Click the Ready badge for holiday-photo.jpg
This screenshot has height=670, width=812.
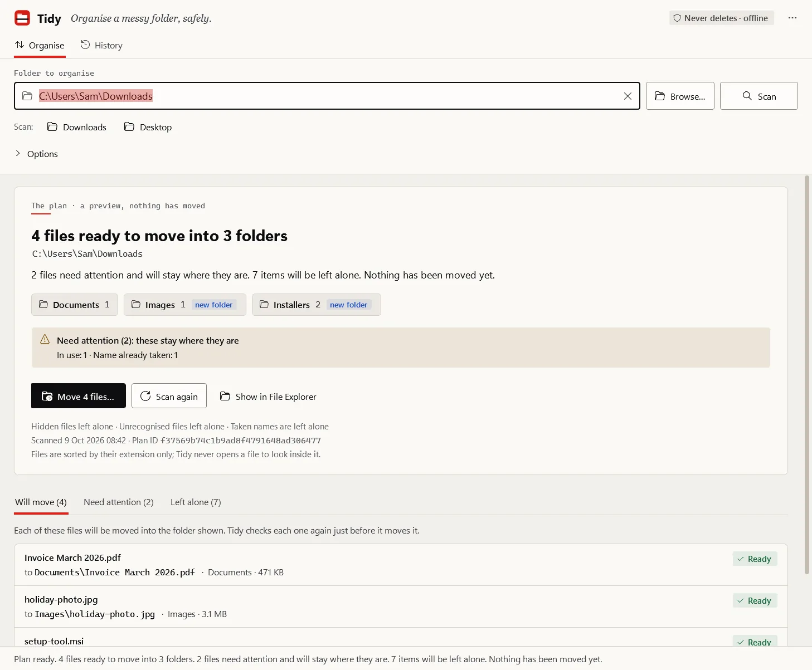coord(755,601)
